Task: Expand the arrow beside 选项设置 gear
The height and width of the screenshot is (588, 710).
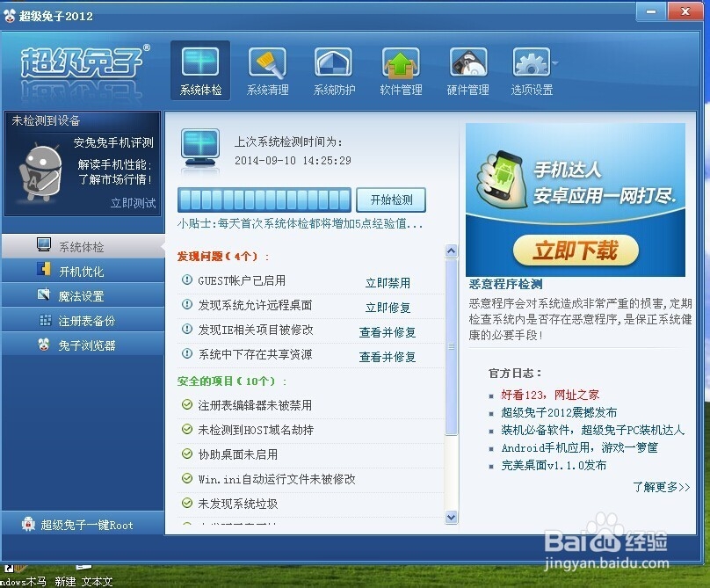Action: click(555, 63)
